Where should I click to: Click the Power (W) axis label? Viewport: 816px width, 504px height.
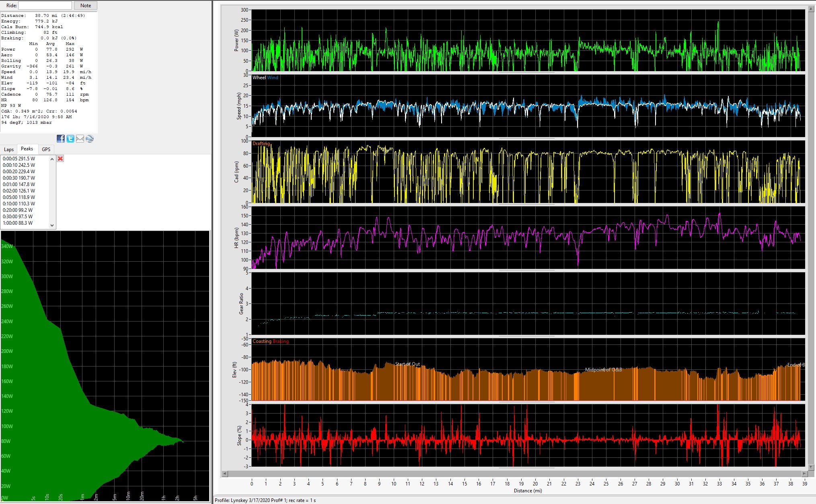tap(236, 40)
